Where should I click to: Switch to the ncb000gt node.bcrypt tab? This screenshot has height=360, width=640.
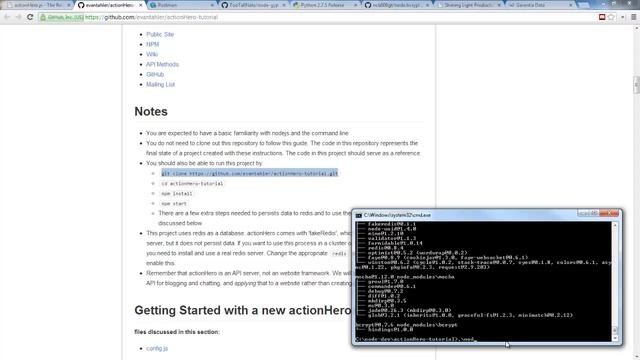tap(397, 5)
